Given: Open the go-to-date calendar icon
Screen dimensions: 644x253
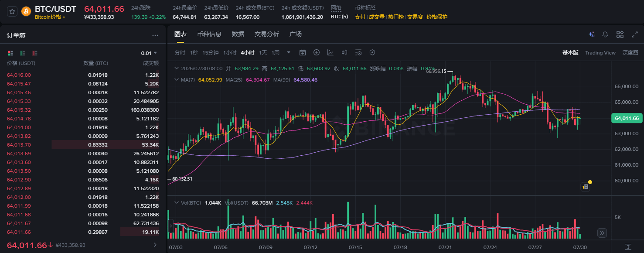Looking at the screenshot, I should [303, 52].
